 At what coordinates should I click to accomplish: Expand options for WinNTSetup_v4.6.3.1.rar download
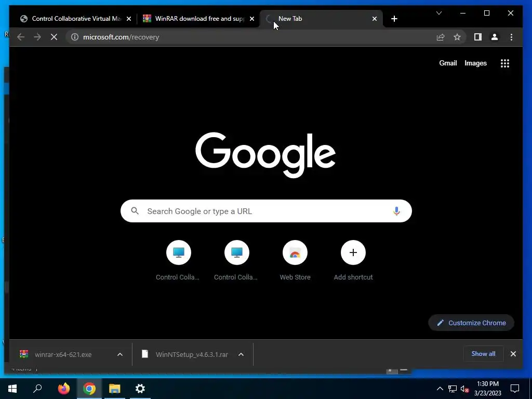[241, 354]
